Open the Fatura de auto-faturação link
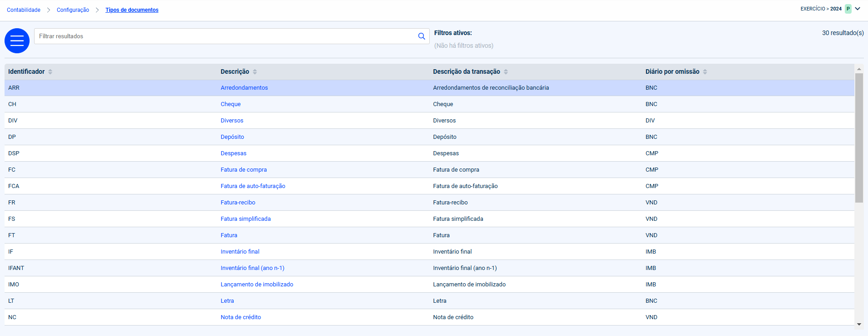868x336 pixels. point(253,186)
